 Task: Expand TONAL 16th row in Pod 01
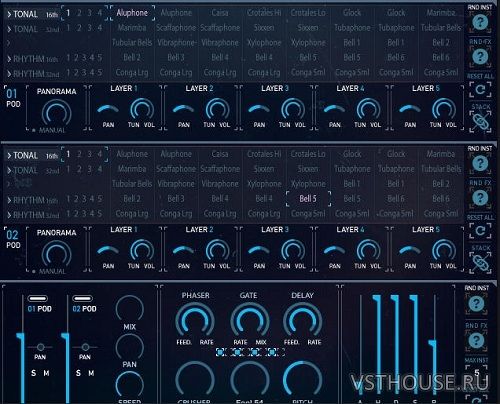click(9, 14)
